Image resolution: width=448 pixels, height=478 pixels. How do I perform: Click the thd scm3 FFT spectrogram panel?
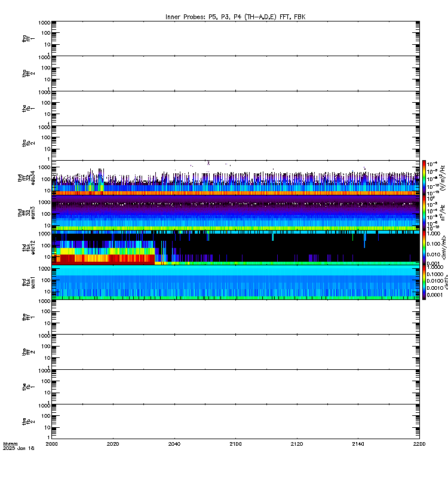tap(235, 213)
